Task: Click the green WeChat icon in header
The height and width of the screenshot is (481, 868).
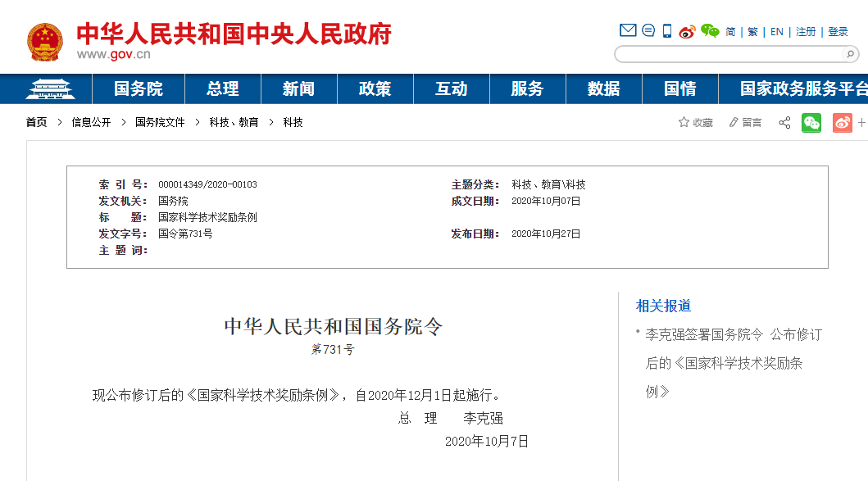Action: (x=710, y=31)
